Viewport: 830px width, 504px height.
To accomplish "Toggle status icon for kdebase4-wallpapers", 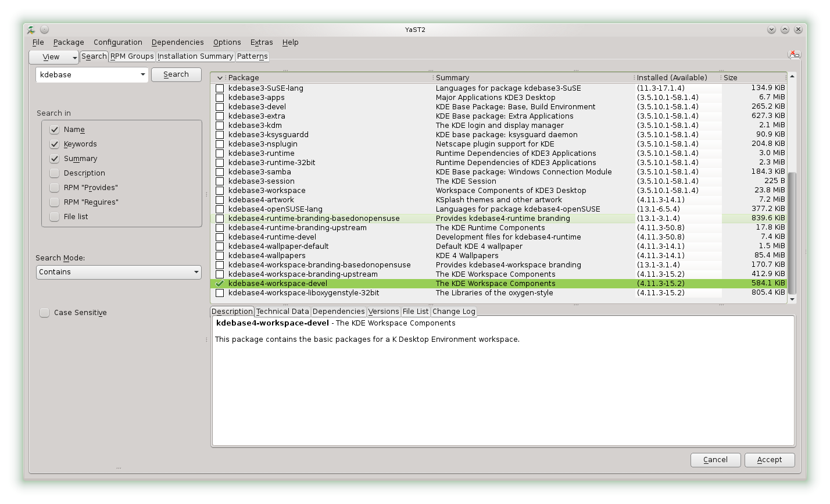I will coord(220,256).
